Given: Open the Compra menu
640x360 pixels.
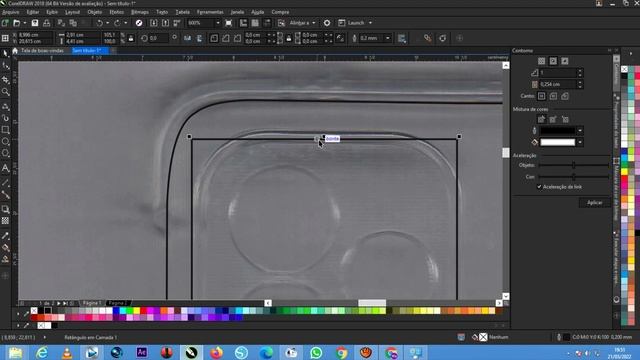Looking at the screenshot, I should click(x=280, y=12).
